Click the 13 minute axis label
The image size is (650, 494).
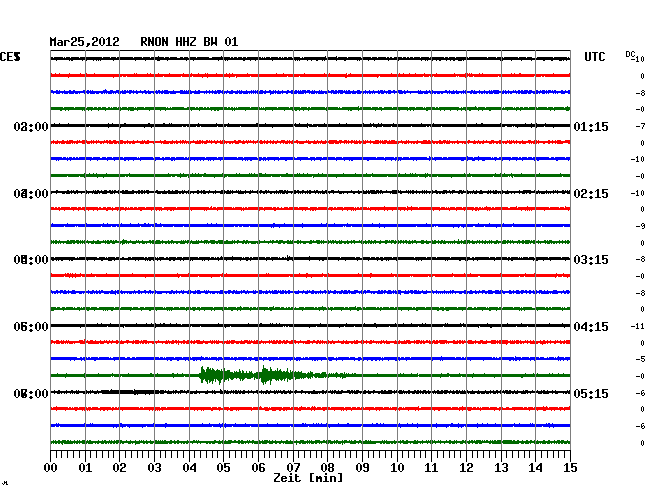(x=501, y=468)
